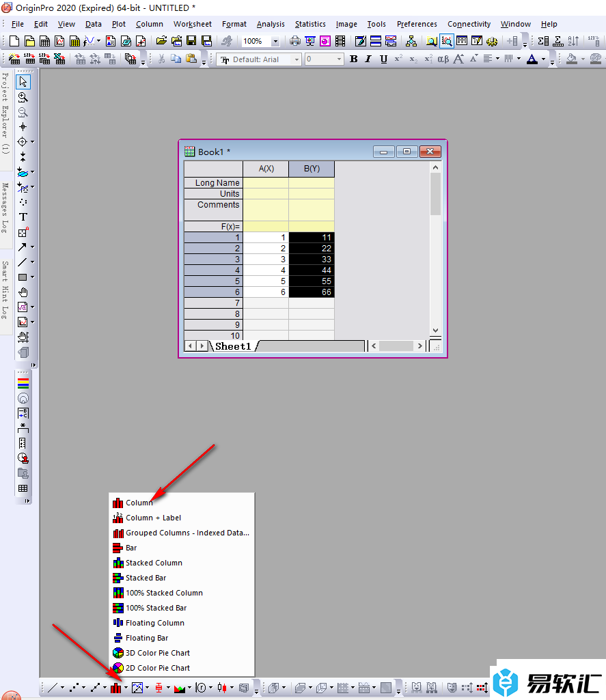Click the Book1 horizontal scroll right arrow
Image resolution: width=606 pixels, height=700 pixels.
(x=419, y=346)
